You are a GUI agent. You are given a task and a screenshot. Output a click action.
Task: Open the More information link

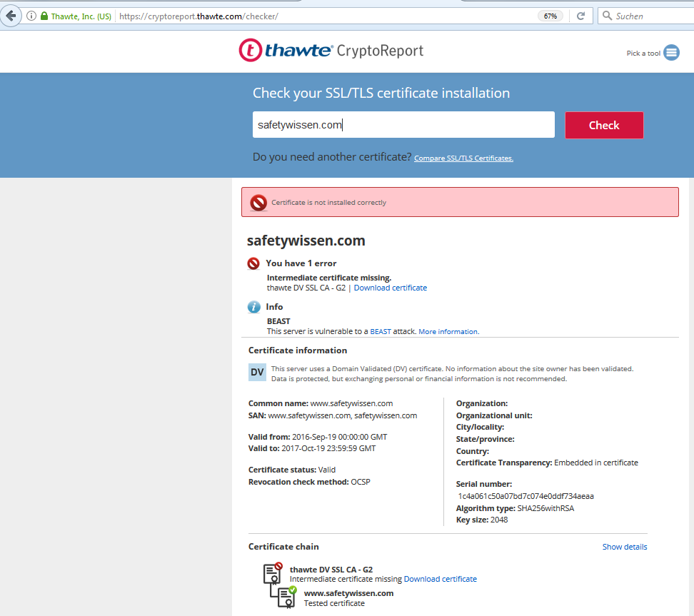click(449, 331)
